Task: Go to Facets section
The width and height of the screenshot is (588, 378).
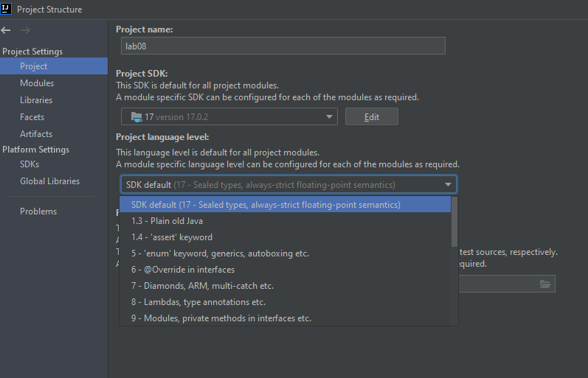Action: [32, 117]
